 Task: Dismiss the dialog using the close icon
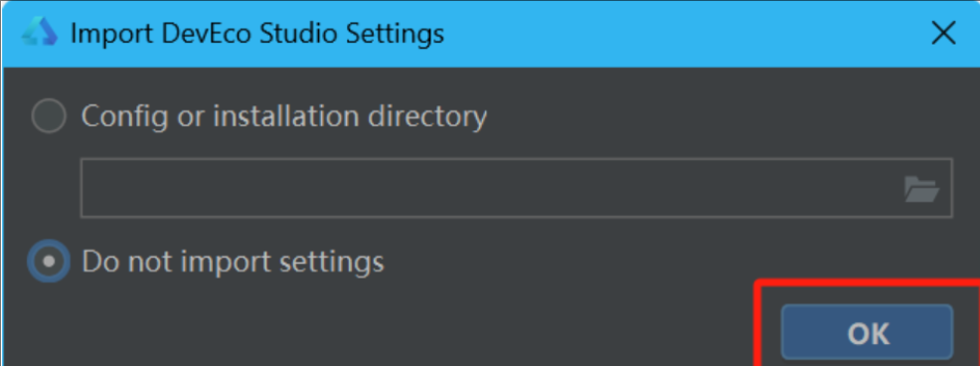pos(943,34)
